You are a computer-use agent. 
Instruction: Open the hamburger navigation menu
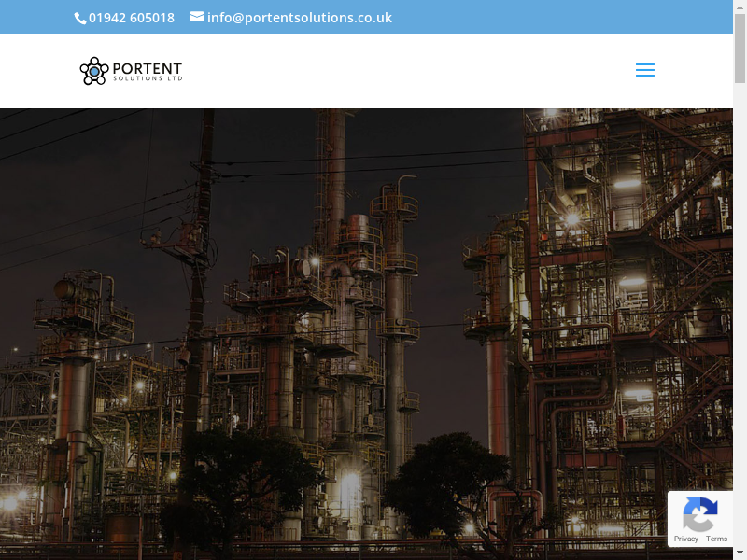click(x=644, y=71)
